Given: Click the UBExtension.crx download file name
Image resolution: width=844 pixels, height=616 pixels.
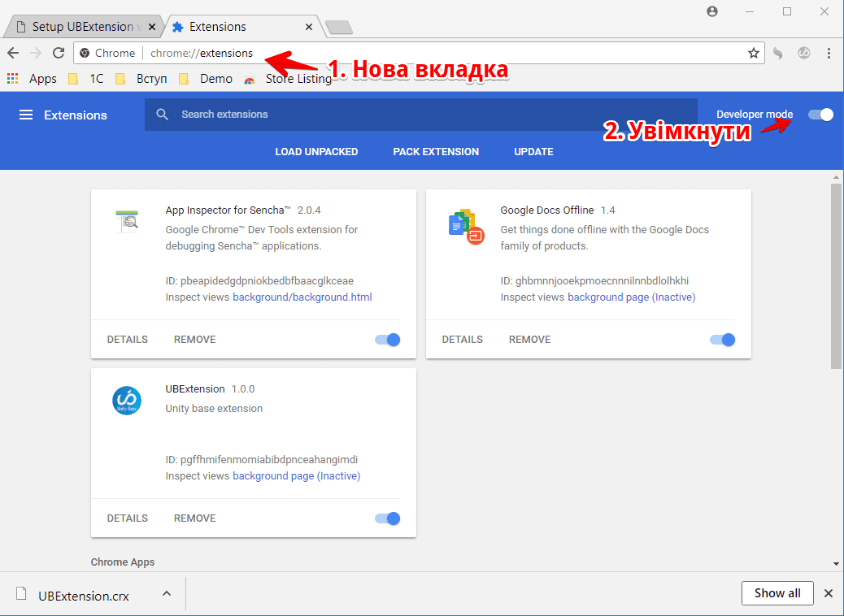Looking at the screenshot, I should click(84, 596).
